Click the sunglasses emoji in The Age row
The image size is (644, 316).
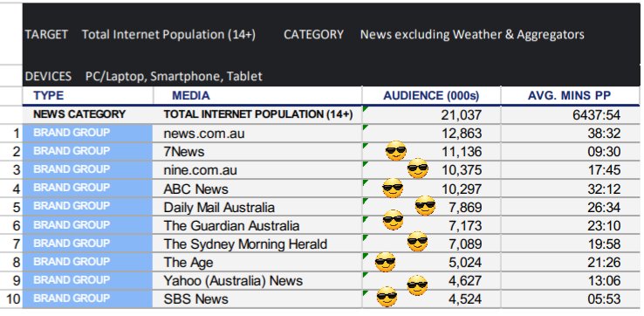pyautogui.click(x=385, y=262)
